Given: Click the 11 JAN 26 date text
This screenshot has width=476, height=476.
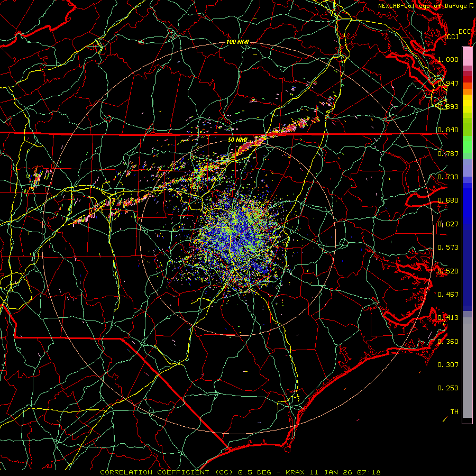Looking at the screenshot, I should click(x=331, y=472).
